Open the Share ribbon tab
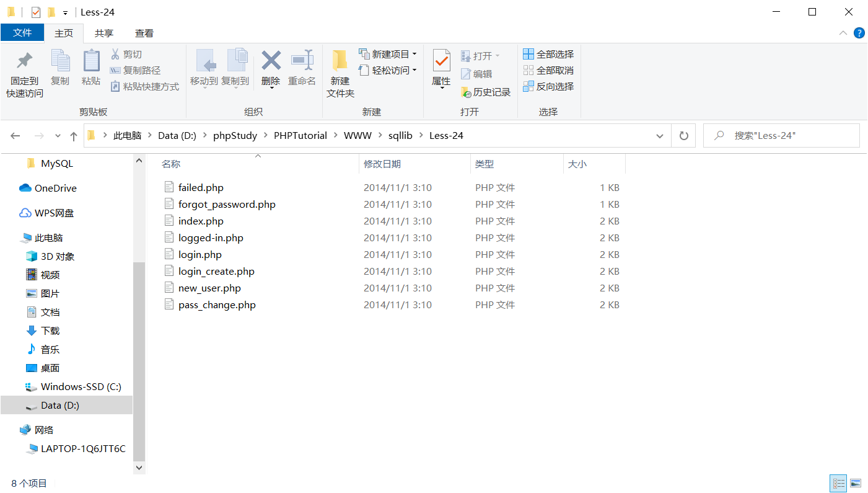 click(104, 33)
